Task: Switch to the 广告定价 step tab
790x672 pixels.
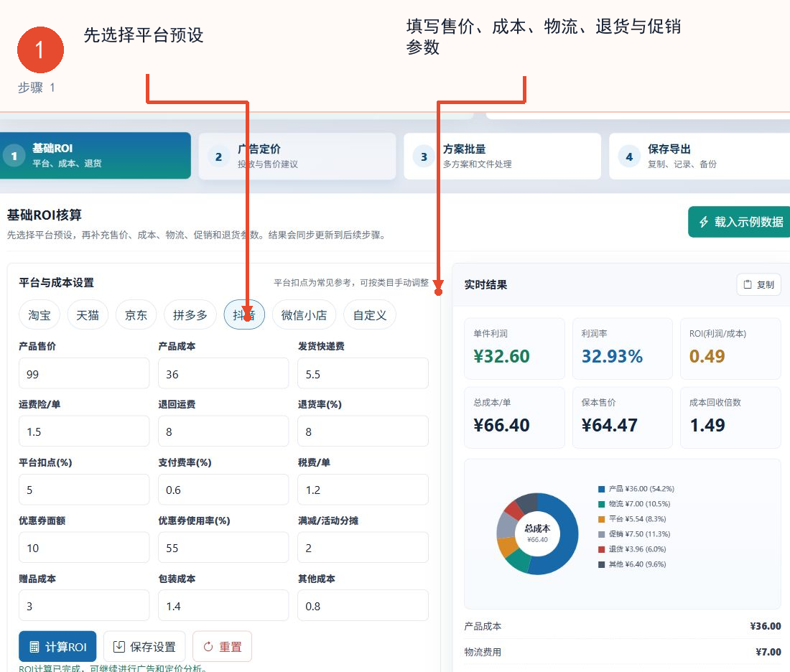Action: pyautogui.click(x=297, y=157)
